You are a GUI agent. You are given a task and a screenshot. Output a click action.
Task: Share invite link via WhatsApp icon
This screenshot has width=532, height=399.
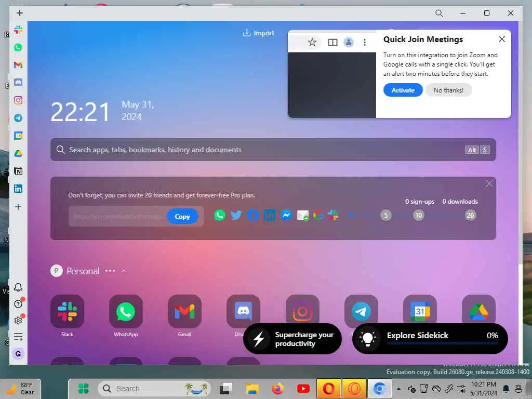220,215
